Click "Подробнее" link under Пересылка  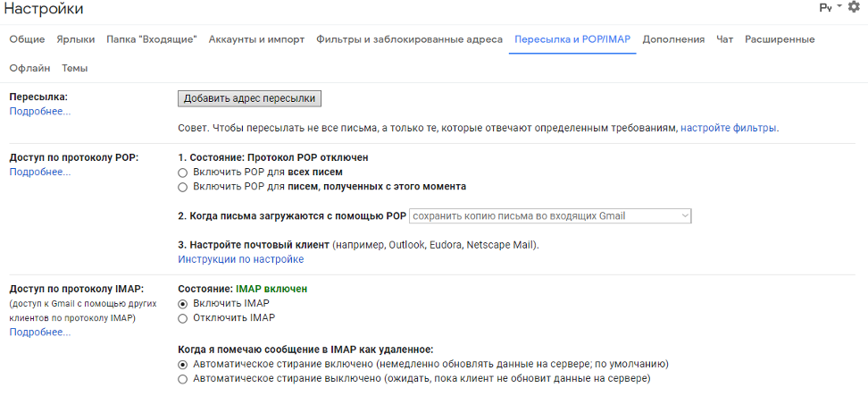pos(40,111)
